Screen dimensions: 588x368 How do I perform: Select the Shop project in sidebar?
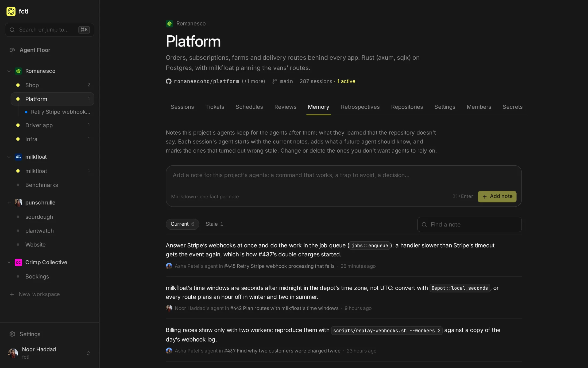(52, 85)
